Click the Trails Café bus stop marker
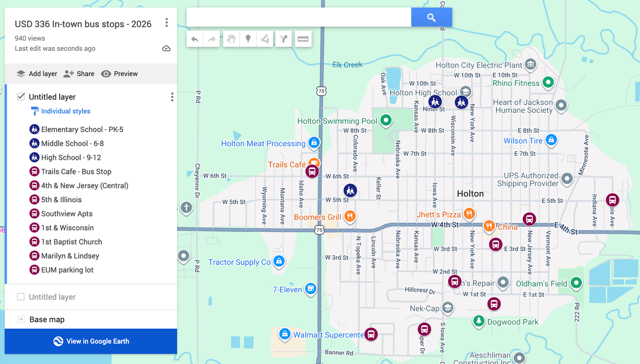Viewport: 640px width, 364px height. tap(312, 171)
